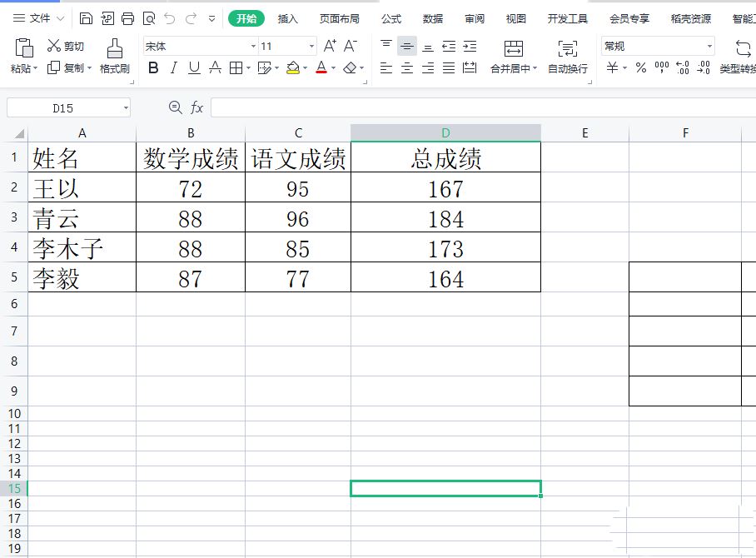This screenshot has height=558, width=756.
Task: Toggle Bold formatting
Action: click(153, 68)
